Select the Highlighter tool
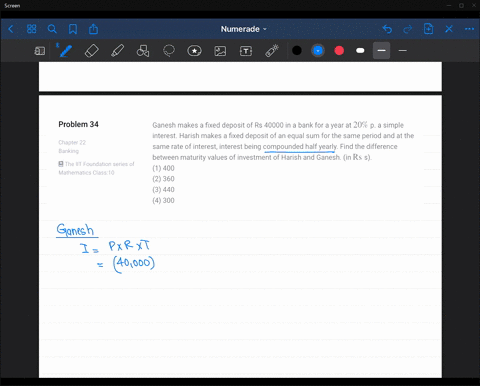 pos(117,51)
